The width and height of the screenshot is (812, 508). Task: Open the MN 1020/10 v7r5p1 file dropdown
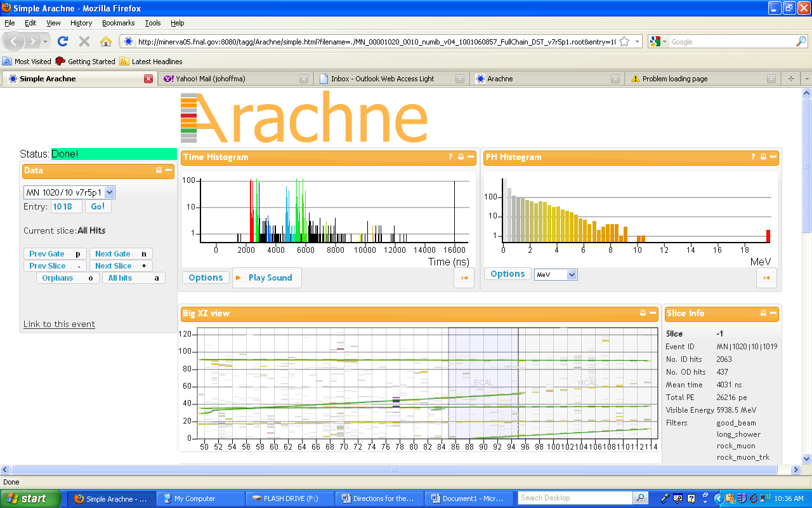tap(109, 192)
